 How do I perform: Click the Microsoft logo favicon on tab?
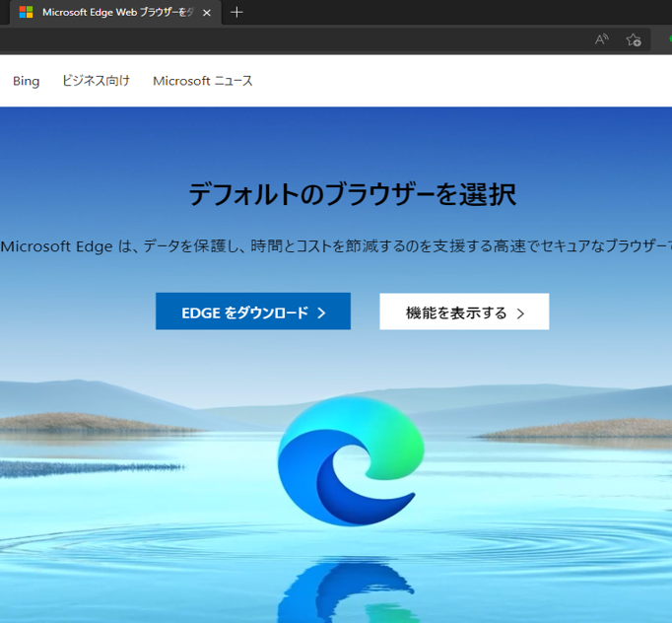[x=27, y=12]
